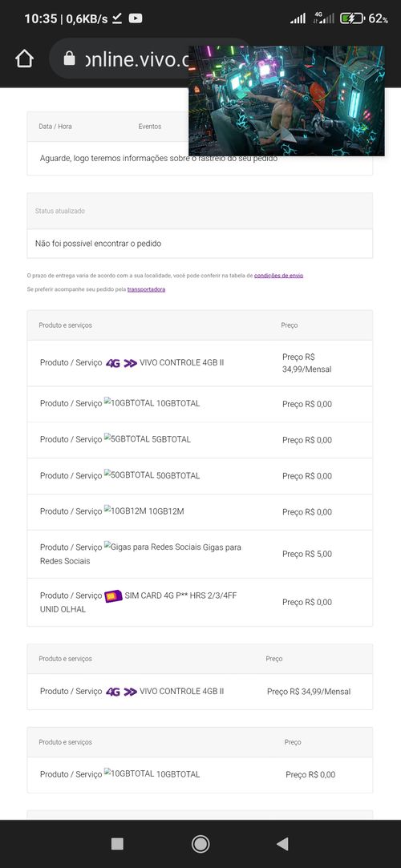
Task: Select the 10GB12M product row
Action: (x=200, y=512)
